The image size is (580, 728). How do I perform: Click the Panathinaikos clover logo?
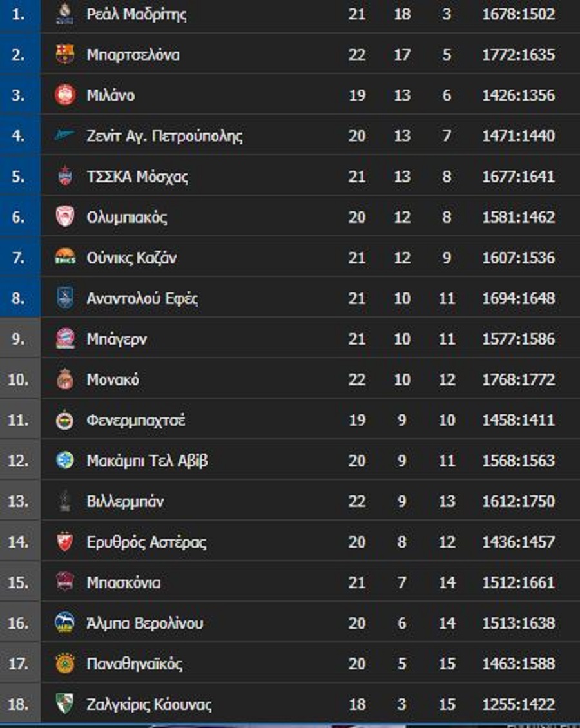point(64,664)
